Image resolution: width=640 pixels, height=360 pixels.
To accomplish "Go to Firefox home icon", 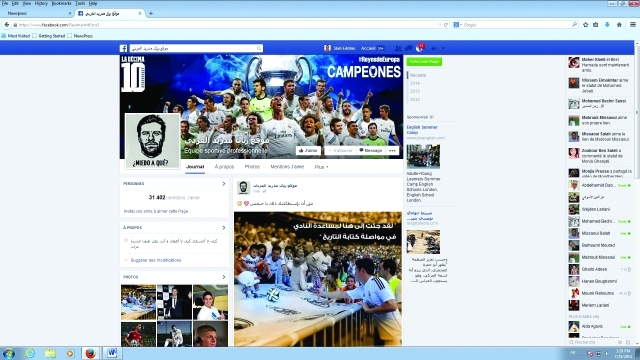I will 619,25.
